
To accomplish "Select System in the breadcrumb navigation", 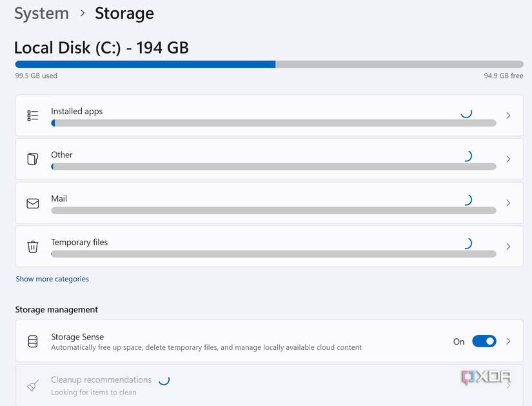I will click(41, 13).
